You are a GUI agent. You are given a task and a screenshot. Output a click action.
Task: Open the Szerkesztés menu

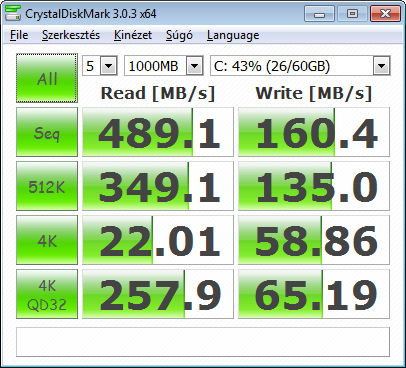point(71,35)
